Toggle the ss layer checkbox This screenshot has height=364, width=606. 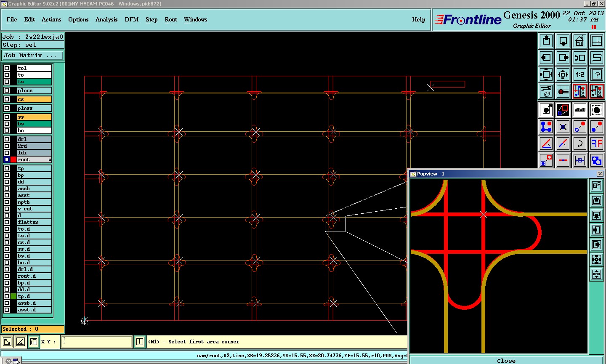[x=7, y=117]
